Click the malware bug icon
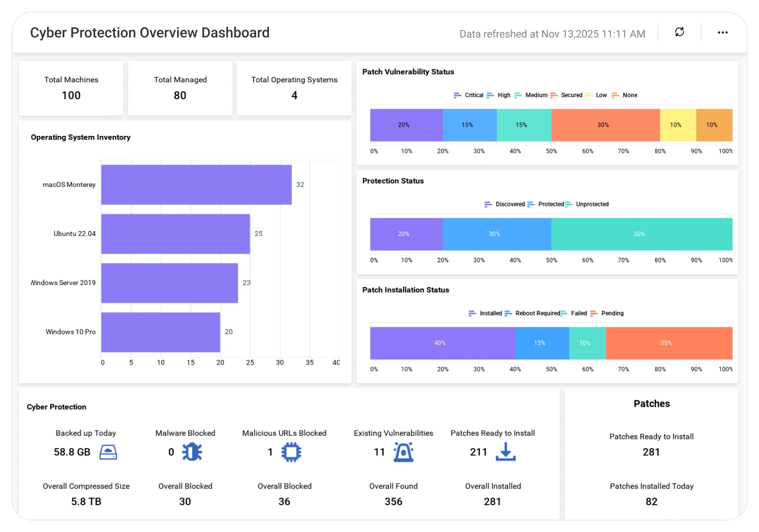 pyautogui.click(x=192, y=452)
